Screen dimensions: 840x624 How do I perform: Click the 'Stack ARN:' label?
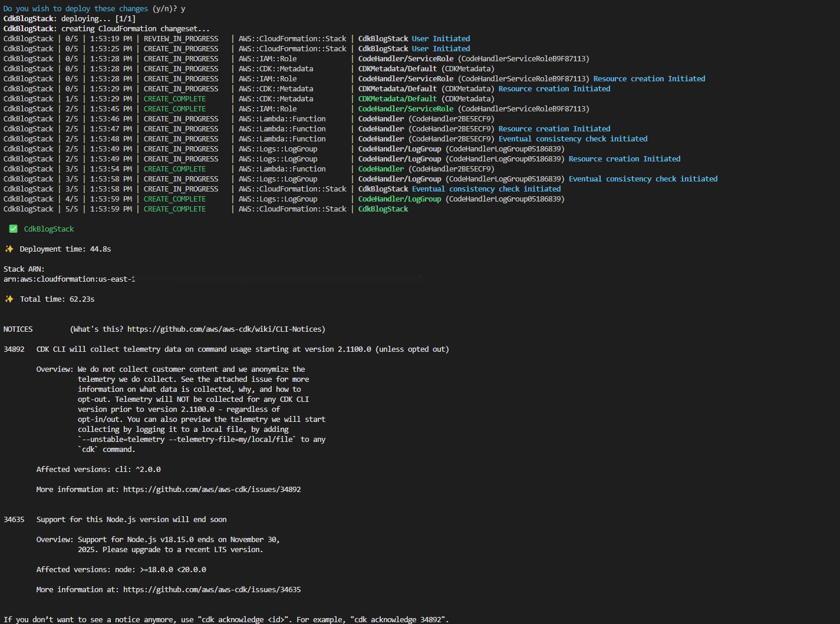(24, 269)
